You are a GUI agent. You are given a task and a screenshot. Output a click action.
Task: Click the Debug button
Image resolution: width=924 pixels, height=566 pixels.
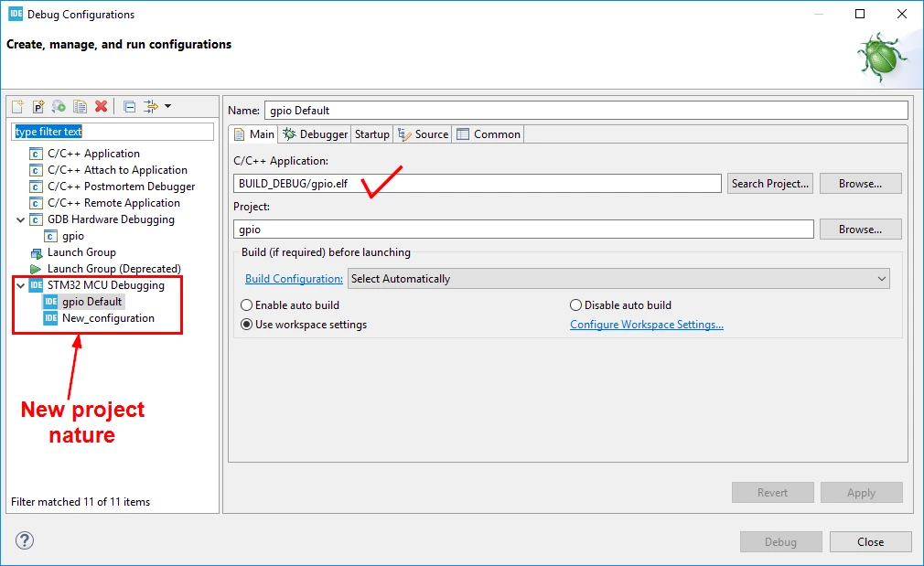point(780,542)
